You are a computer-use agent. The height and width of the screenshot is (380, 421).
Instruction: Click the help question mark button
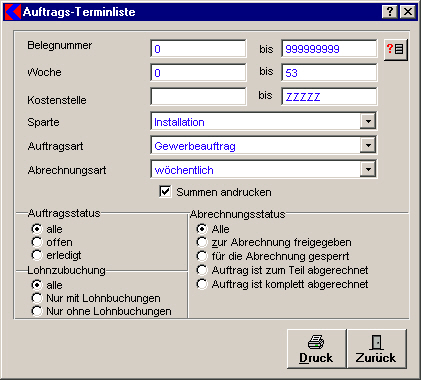(390, 12)
